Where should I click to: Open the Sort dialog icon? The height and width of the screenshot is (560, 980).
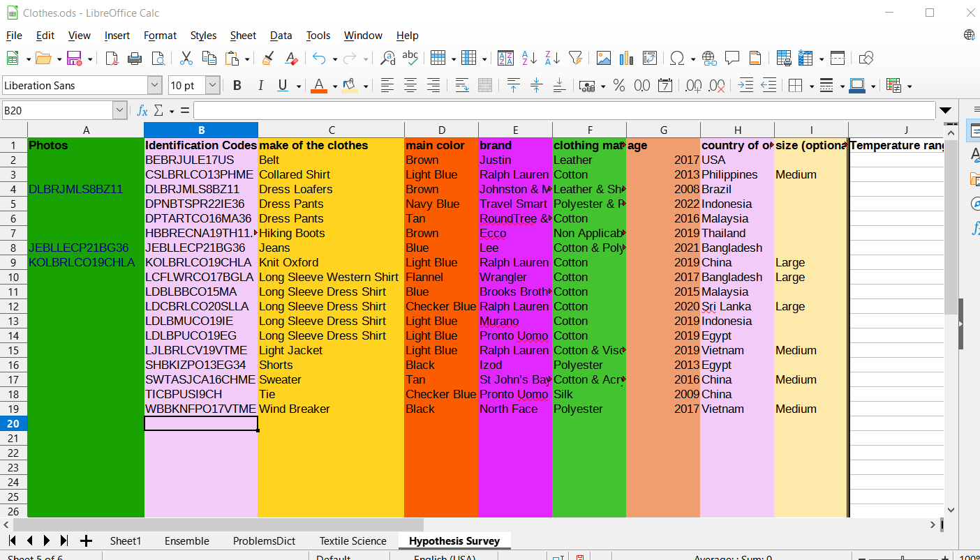505,59
